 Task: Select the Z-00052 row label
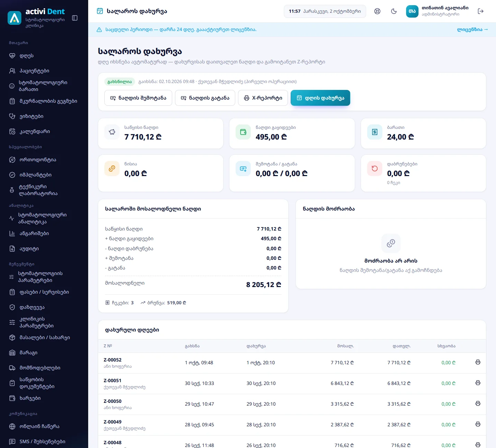(x=113, y=360)
